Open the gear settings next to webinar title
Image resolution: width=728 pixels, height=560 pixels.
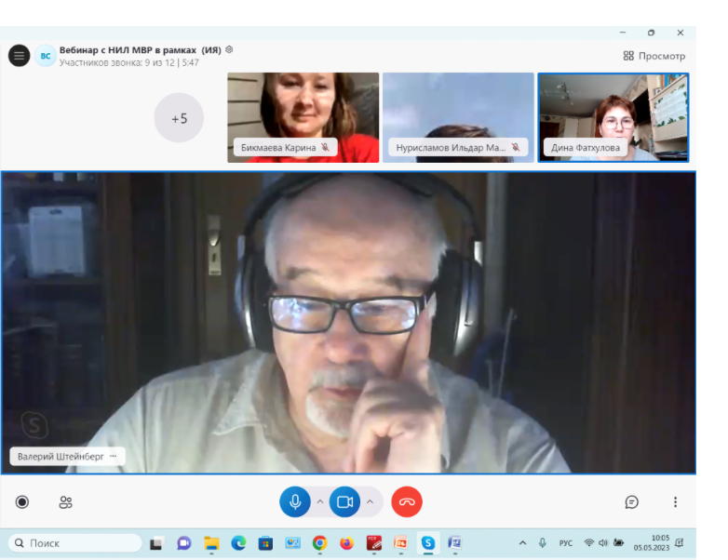tap(229, 49)
